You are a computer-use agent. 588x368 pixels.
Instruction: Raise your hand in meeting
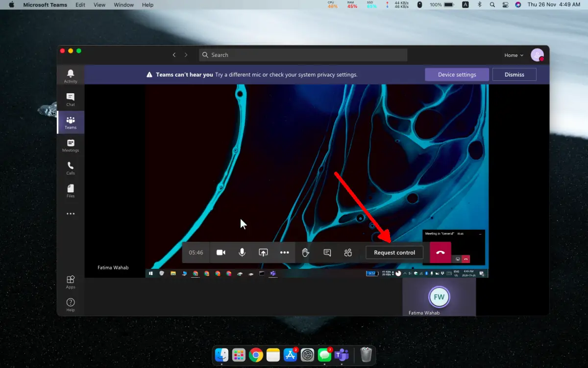coord(306,253)
